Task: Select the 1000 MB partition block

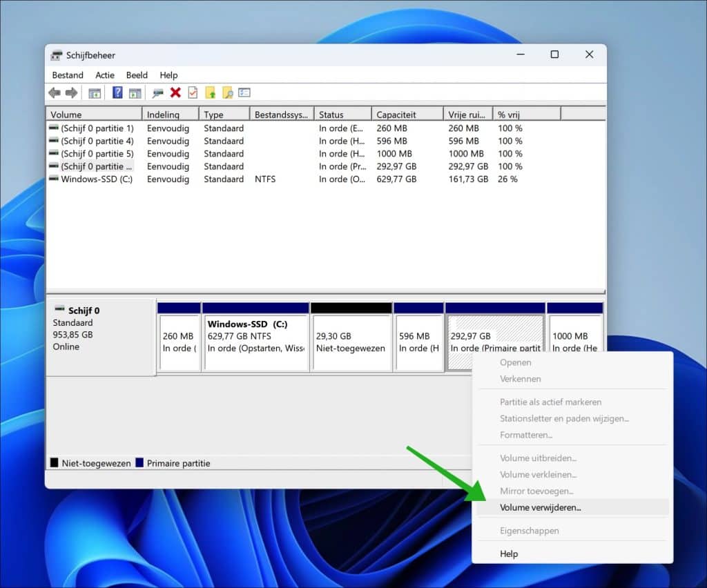Action: coord(574,342)
